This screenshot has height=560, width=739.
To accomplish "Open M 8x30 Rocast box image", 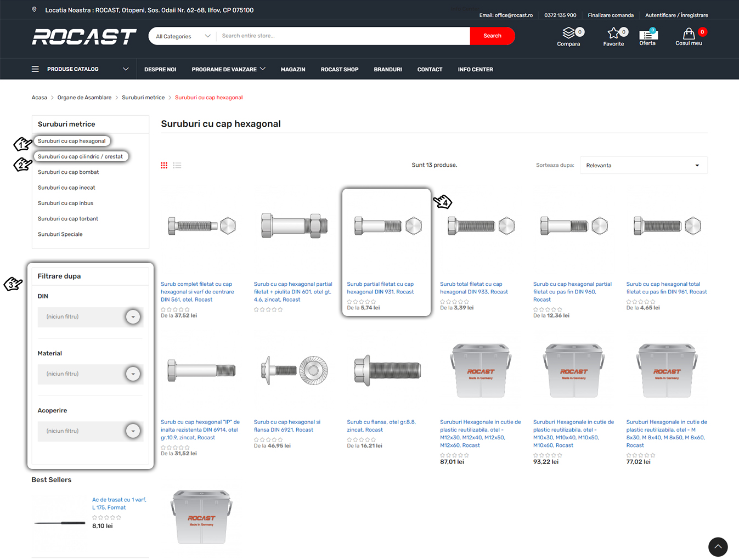I will click(x=667, y=371).
